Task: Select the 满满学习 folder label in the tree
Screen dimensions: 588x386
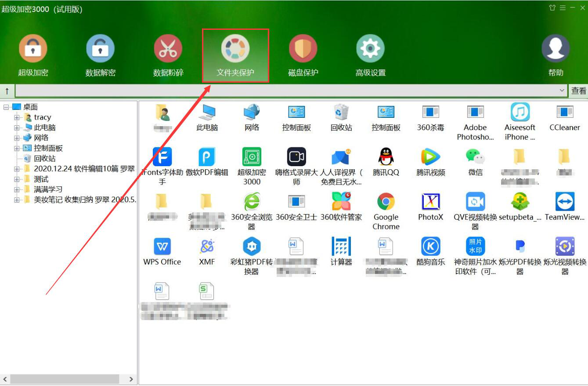Action: click(x=48, y=189)
